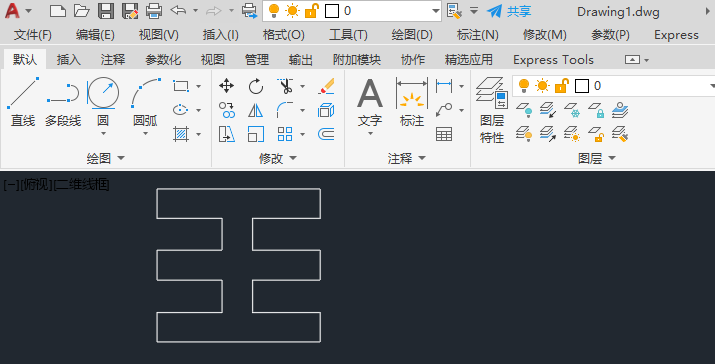This screenshot has height=364, width=715.
Task: Open Layer Properties (图层特性) manager
Action: [x=492, y=110]
